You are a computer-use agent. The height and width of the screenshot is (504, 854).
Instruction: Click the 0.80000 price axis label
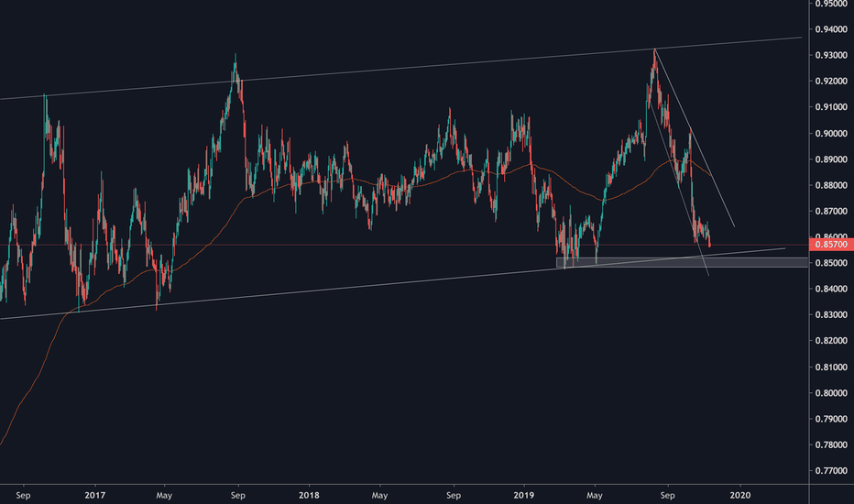click(x=831, y=393)
